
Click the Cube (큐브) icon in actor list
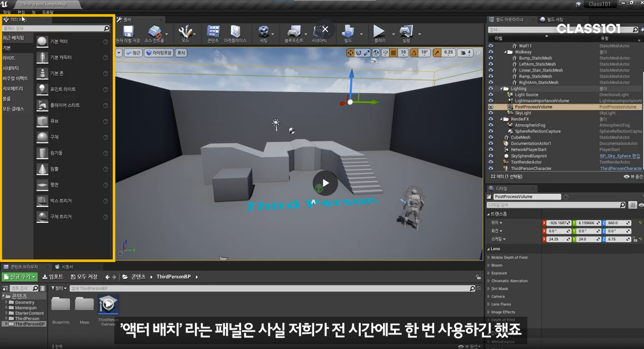point(42,121)
